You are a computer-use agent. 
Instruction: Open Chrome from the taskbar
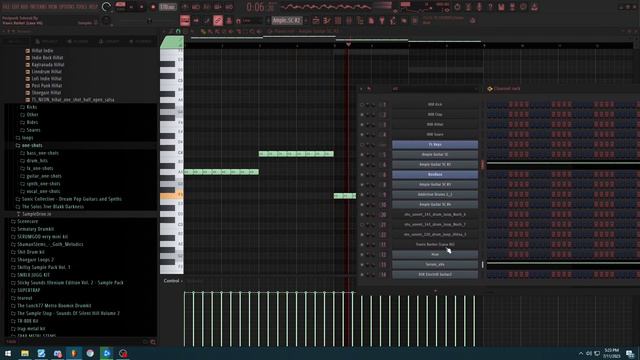[90, 353]
